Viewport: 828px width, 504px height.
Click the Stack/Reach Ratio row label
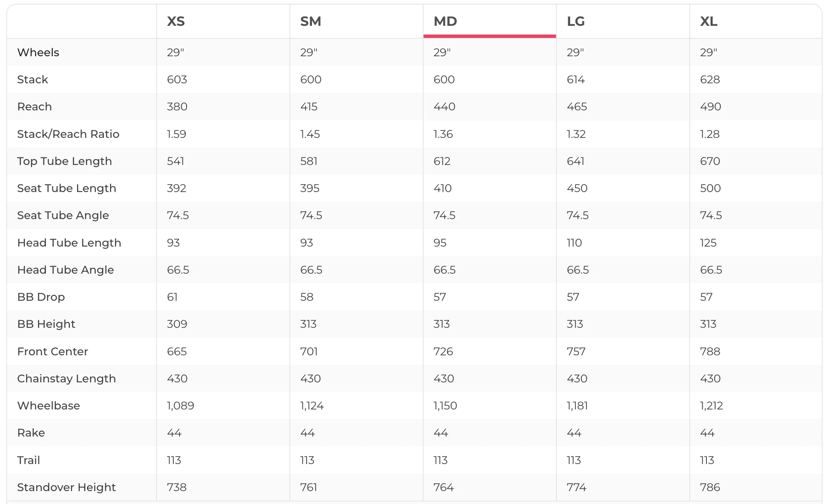pyautogui.click(x=68, y=134)
